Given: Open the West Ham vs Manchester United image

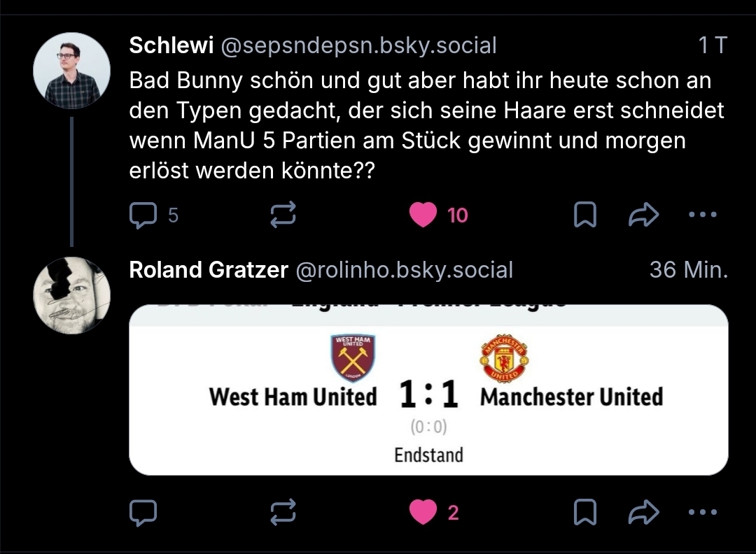Looking at the screenshot, I should click(x=428, y=390).
